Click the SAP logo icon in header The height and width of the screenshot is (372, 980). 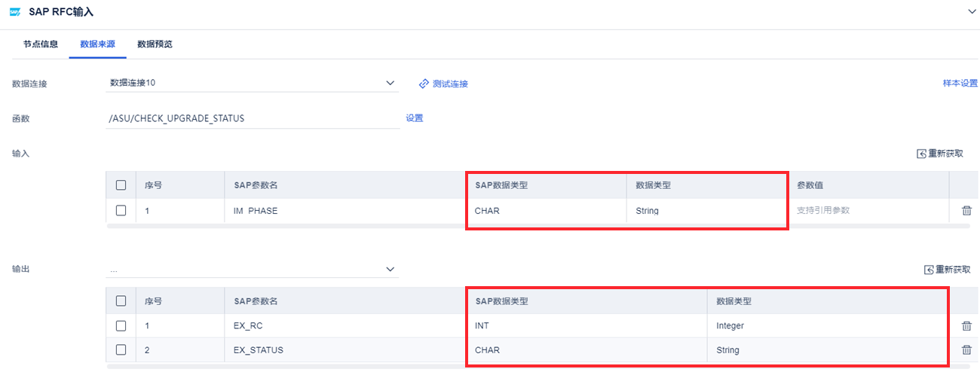14,12
